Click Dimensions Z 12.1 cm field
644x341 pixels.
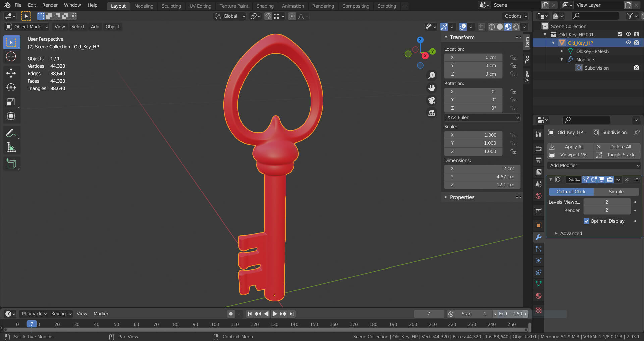coord(482,185)
